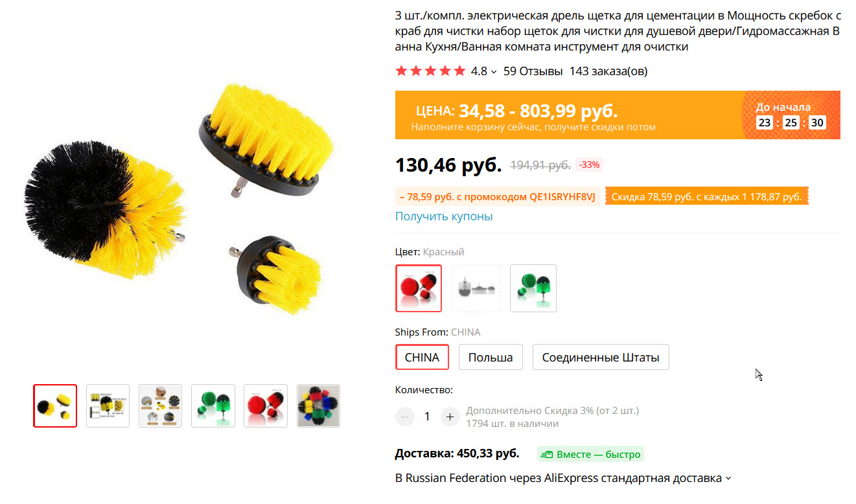The width and height of the screenshot is (856, 504).
Task: Show the first yellow brush thumbnail
Action: coord(55,406)
